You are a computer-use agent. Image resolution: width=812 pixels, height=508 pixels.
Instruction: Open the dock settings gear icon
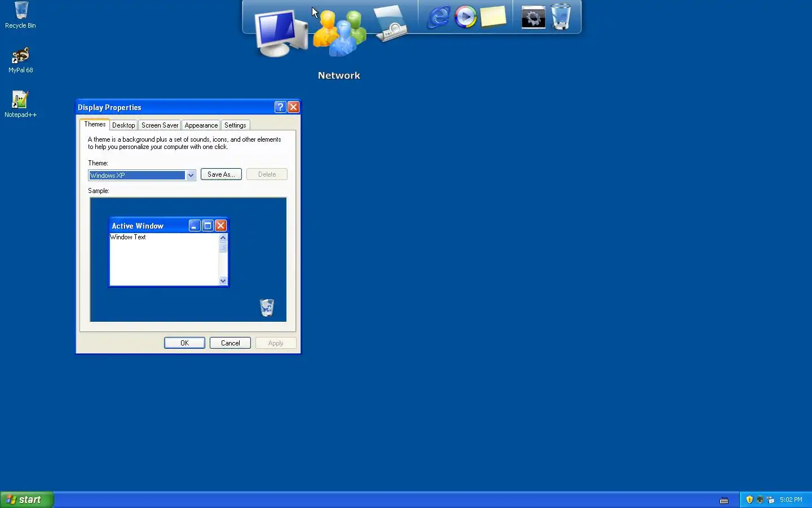pyautogui.click(x=533, y=17)
